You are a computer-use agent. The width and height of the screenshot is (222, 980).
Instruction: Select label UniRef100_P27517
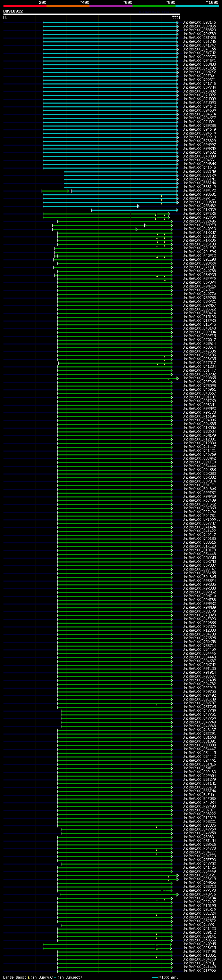pyautogui.click(x=199, y=363)
